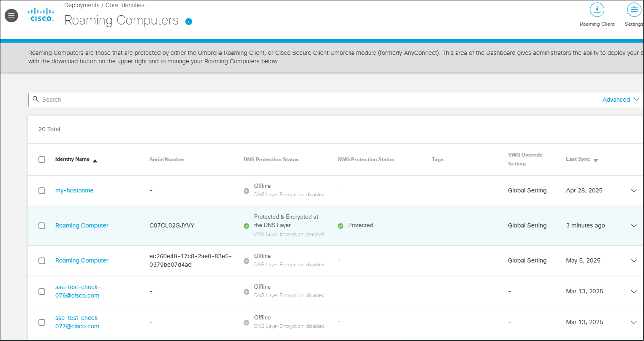This screenshot has height=341, width=644.
Task: Click the Deployments / Core Identities breadcrumb
Action: click(x=104, y=5)
